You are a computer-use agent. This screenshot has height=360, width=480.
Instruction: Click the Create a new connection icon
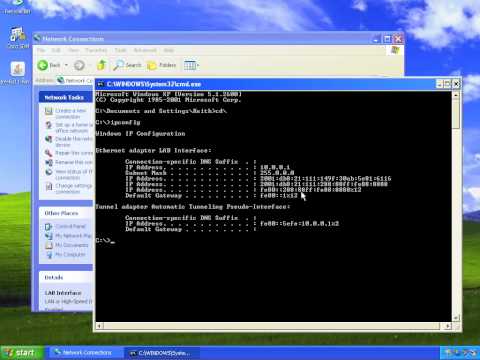49,111
